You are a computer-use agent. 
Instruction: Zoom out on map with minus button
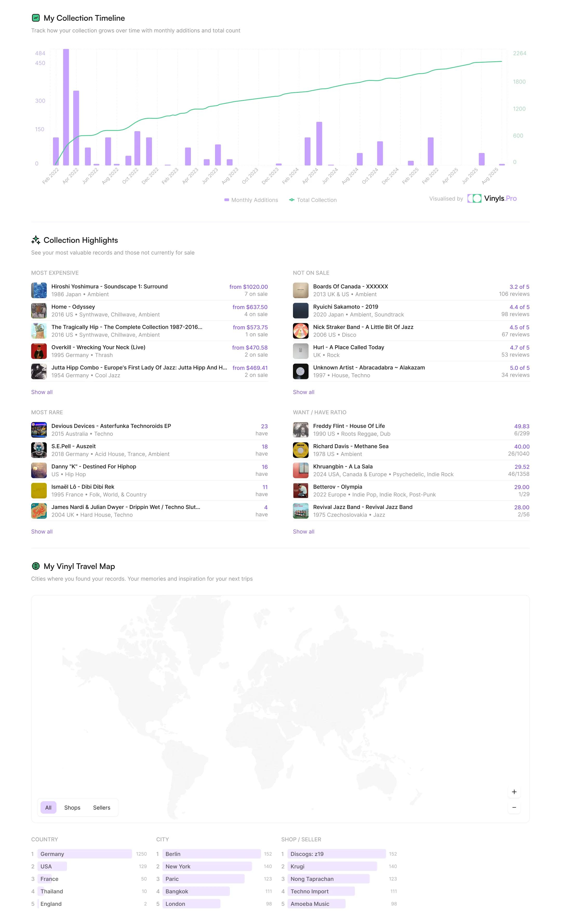pyautogui.click(x=514, y=807)
